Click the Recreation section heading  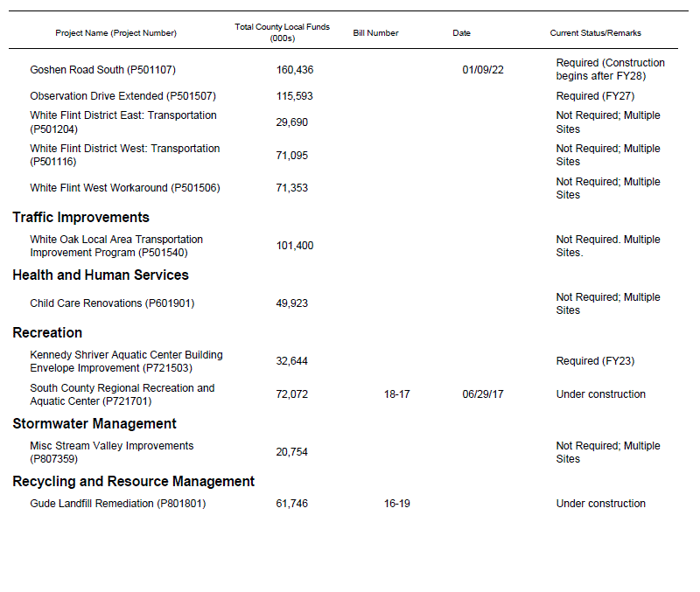(47, 333)
